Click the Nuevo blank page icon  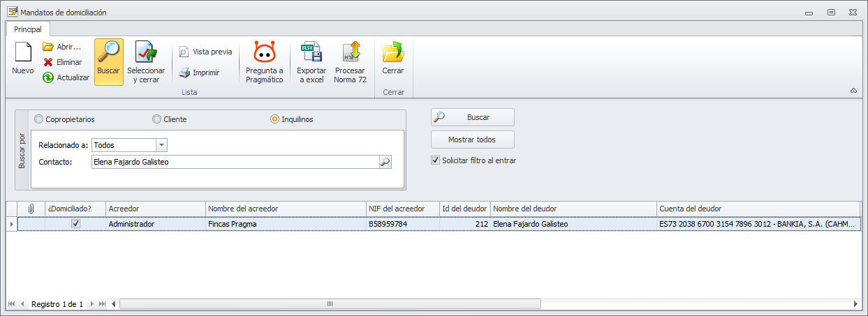click(x=23, y=52)
